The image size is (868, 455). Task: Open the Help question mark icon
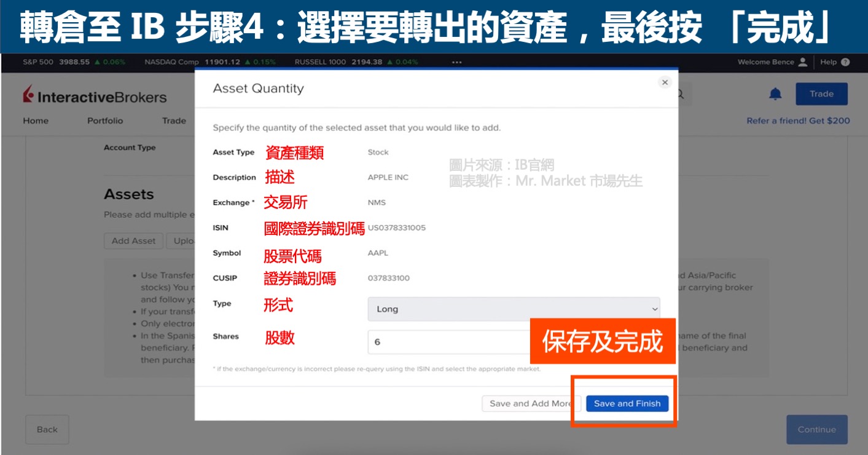(845, 62)
